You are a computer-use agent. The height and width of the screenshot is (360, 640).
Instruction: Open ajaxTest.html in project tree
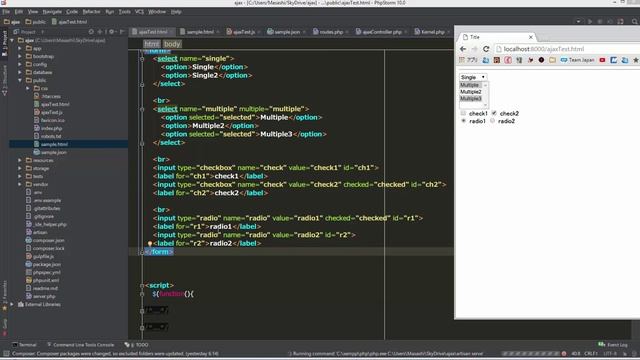(55, 104)
